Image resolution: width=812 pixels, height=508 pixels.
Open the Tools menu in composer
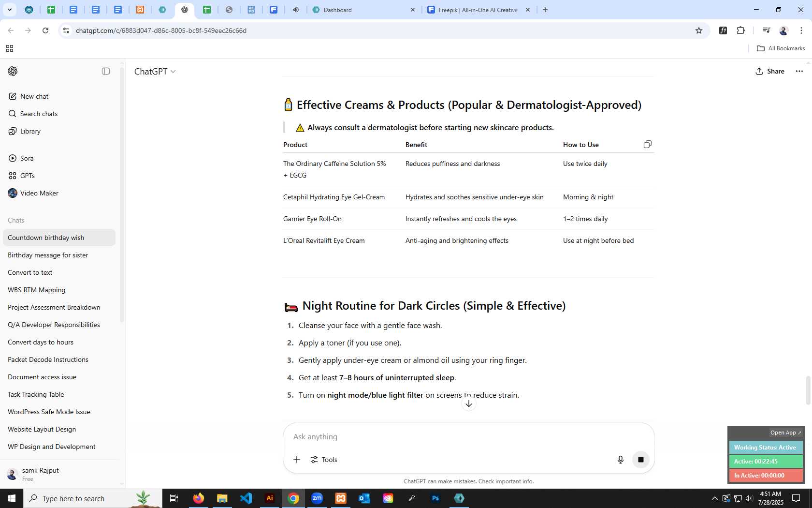click(324, 460)
